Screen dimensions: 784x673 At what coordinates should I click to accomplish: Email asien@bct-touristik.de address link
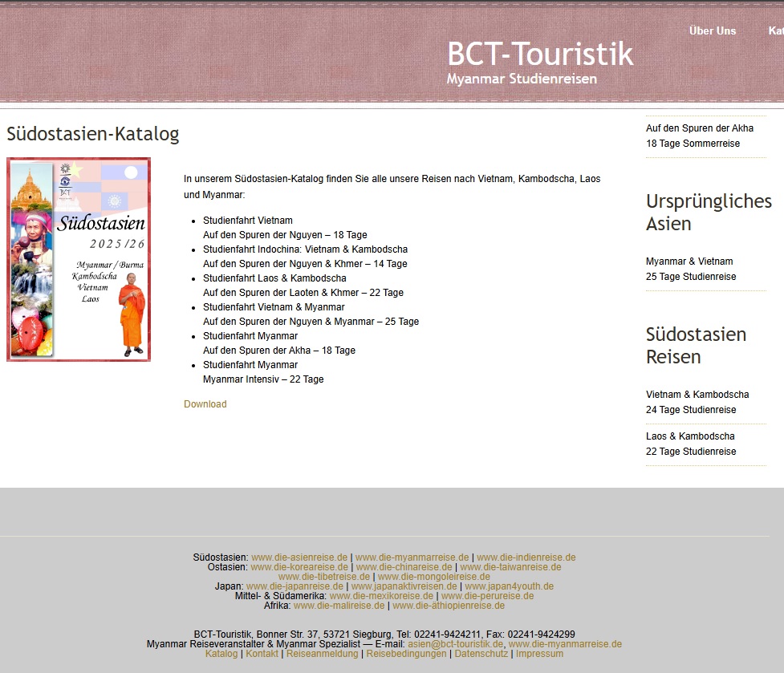click(456, 644)
